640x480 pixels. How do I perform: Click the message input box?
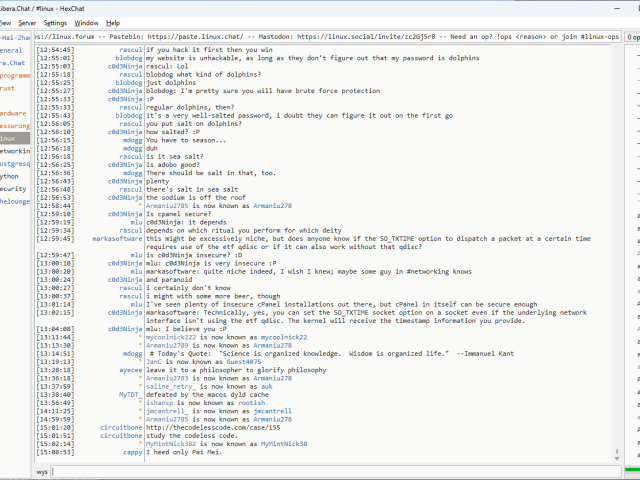(x=330, y=470)
